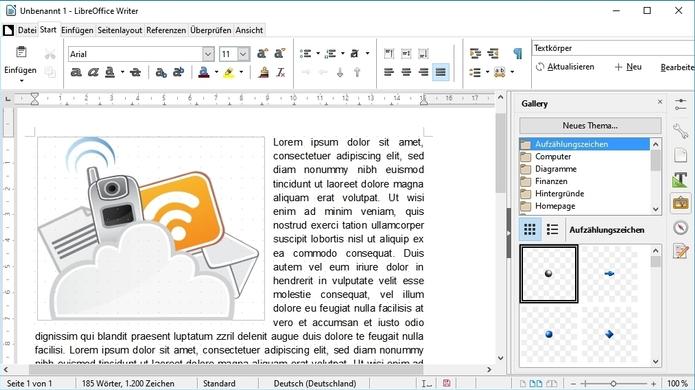Open the Referenzen tab
The height and width of the screenshot is (390, 695).
click(166, 30)
